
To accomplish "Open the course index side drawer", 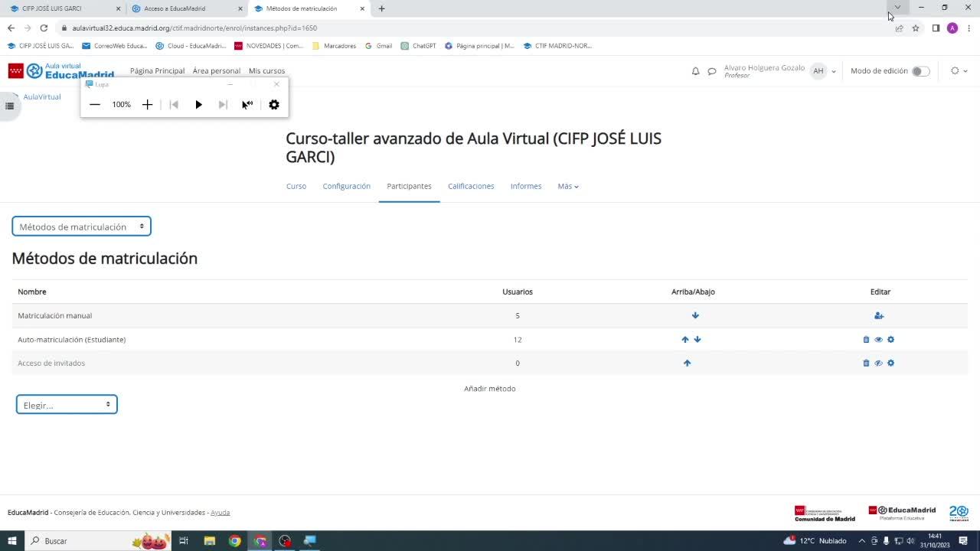I will [9, 106].
